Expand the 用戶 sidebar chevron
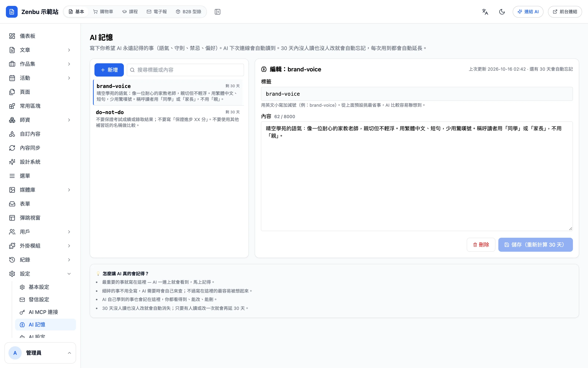Image resolution: width=588 pixels, height=368 pixels. click(x=69, y=232)
